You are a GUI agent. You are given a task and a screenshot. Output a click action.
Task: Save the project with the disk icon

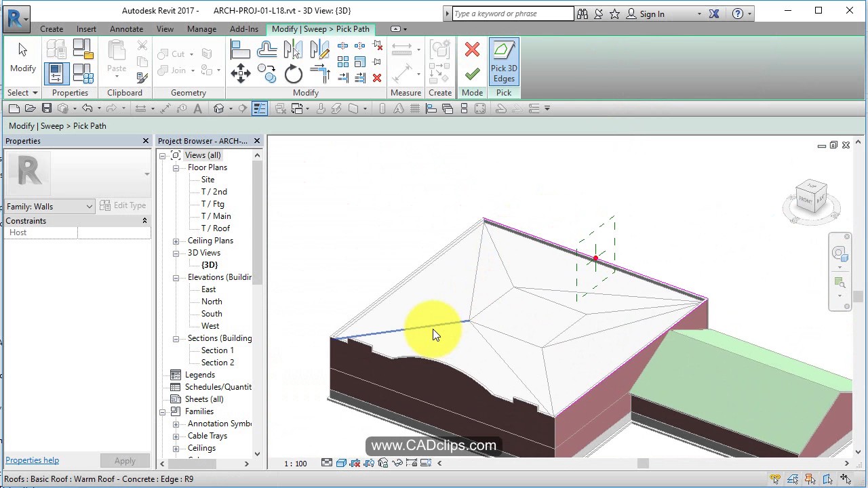46,108
